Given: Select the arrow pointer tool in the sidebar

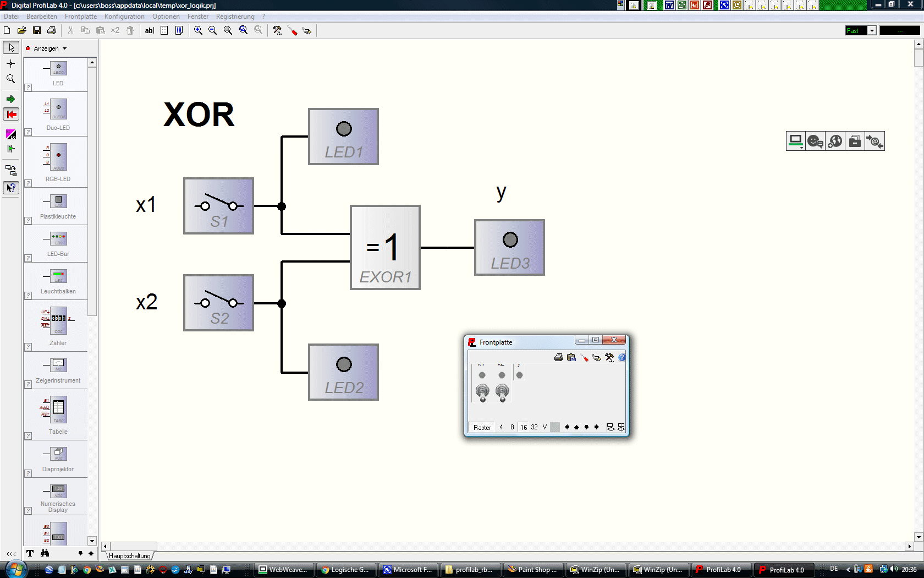Looking at the screenshot, I should point(11,48).
